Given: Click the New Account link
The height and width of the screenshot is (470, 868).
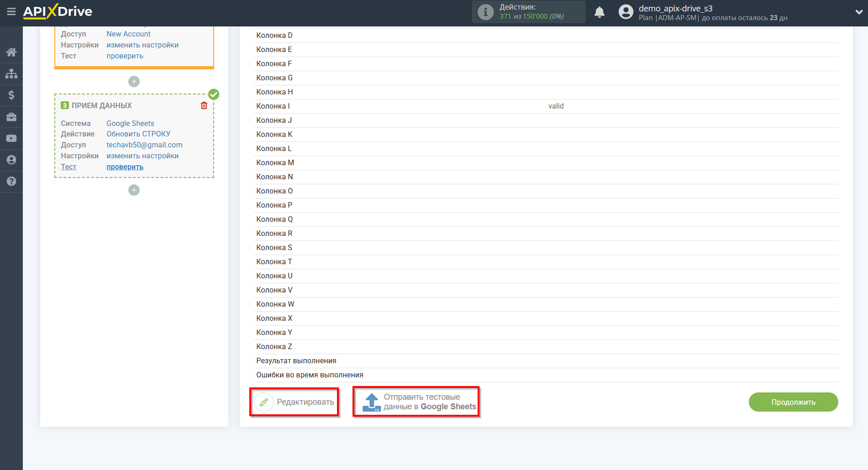Looking at the screenshot, I should pos(128,34).
